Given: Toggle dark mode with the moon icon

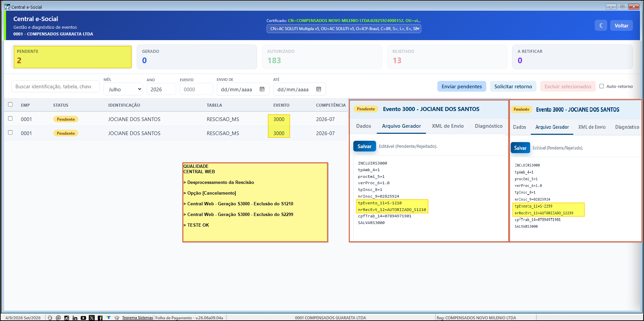Looking at the screenshot, I should tap(601, 26).
